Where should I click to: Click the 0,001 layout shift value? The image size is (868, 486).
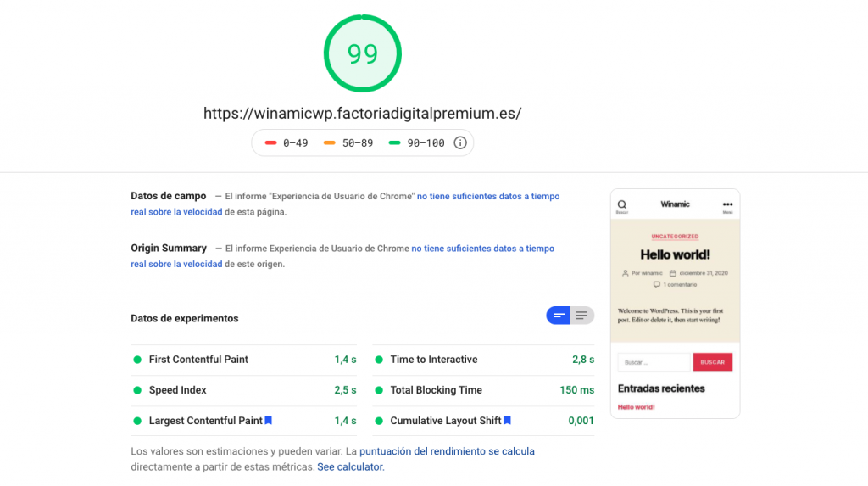(581, 421)
